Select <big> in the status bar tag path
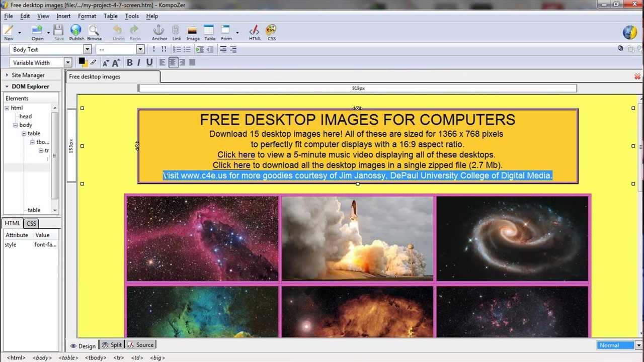The image size is (644, 362). pyautogui.click(x=157, y=358)
